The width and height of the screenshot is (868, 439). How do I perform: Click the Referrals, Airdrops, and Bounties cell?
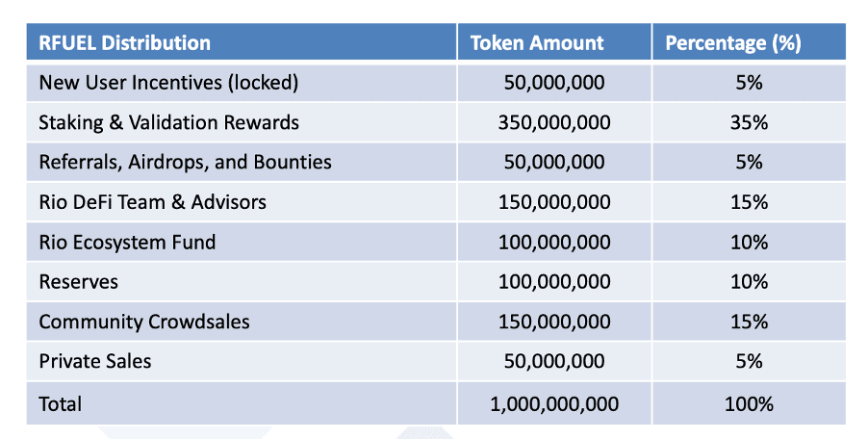[242, 162]
